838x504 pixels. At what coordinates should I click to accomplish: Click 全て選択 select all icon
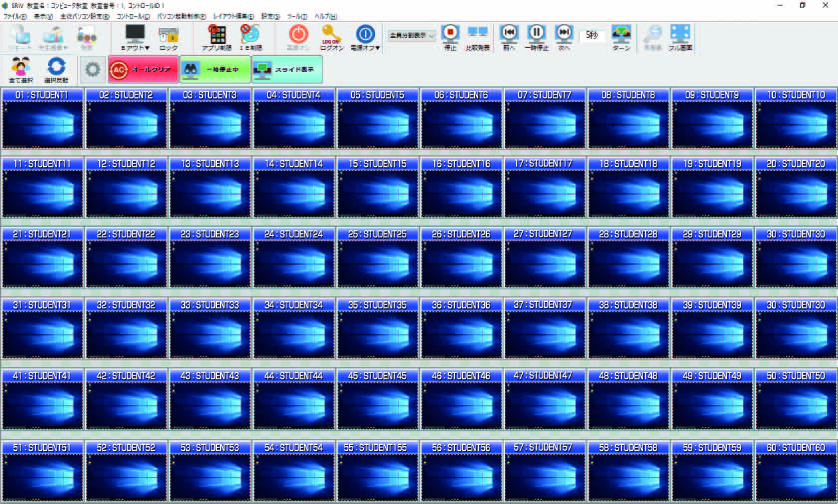tap(21, 70)
